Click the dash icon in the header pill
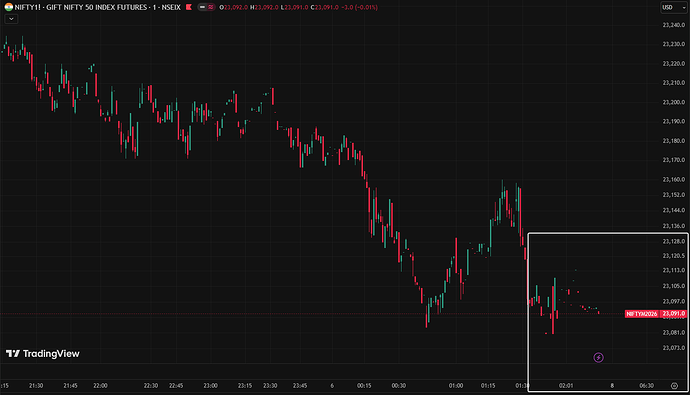 (202, 7)
